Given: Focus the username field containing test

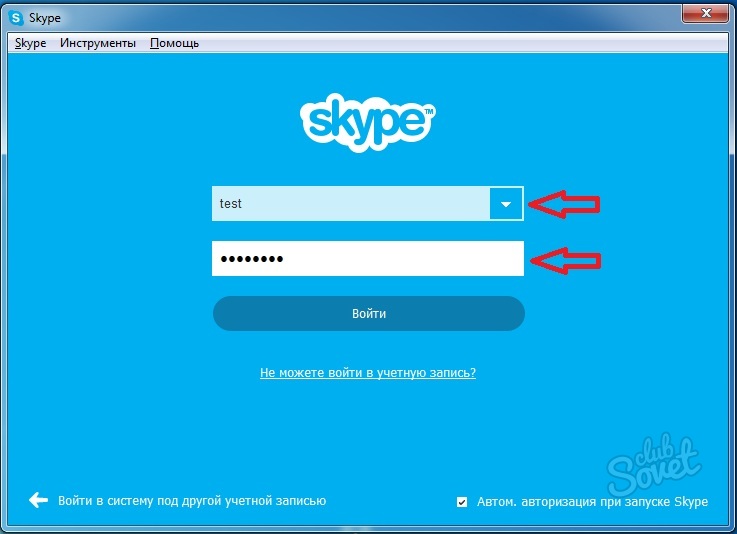Looking at the screenshot, I should 351,204.
